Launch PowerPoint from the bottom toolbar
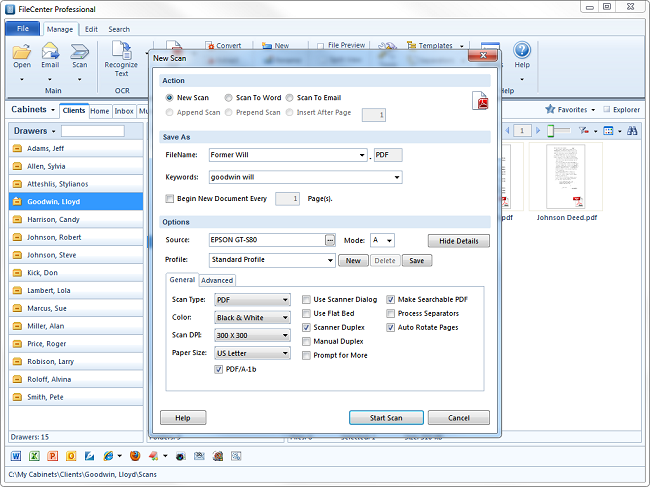 coord(53,456)
